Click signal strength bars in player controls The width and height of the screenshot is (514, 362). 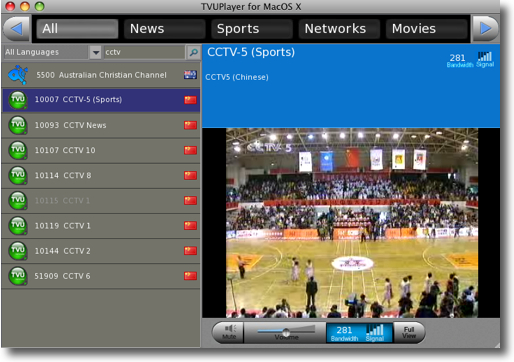pos(375,330)
